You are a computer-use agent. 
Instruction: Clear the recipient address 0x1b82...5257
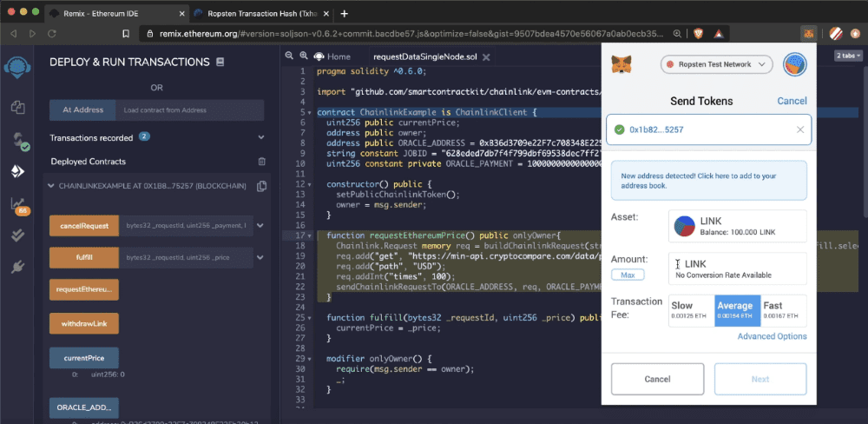(800, 129)
